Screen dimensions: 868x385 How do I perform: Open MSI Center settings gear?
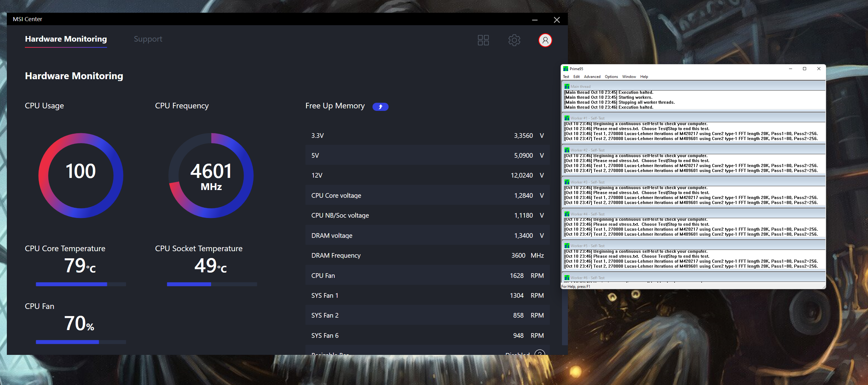pos(514,40)
